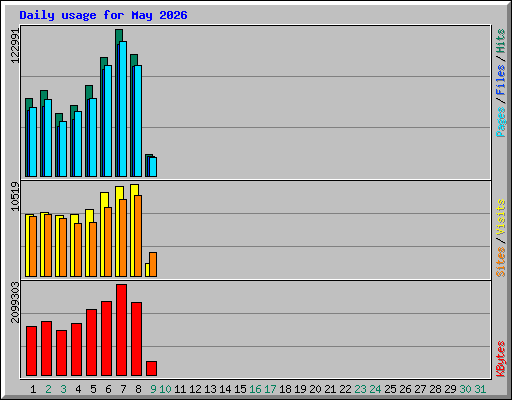Click the day 23 axis label

coord(360,389)
